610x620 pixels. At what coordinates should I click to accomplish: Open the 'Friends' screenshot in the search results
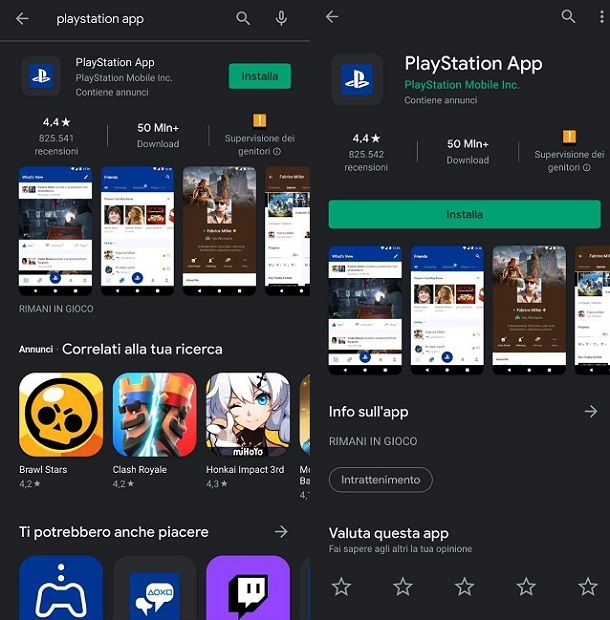pyautogui.click(x=137, y=231)
